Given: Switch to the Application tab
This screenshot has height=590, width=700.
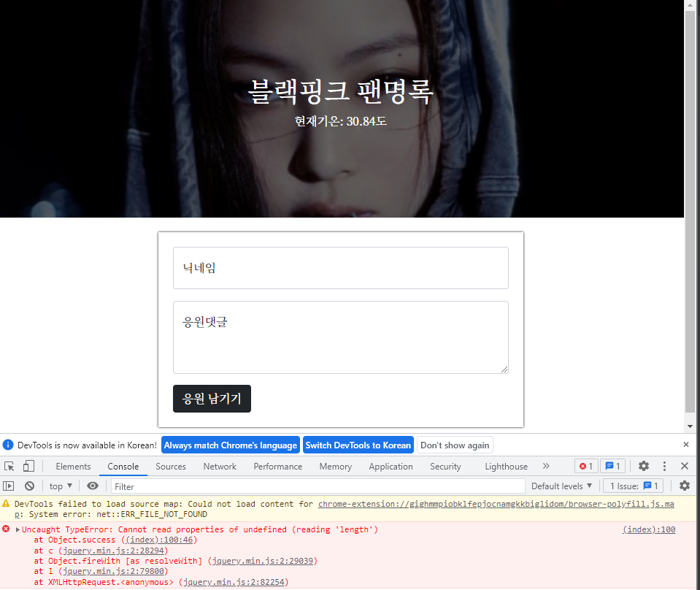Looking at the screenshot, I should (x=391, y=467).
